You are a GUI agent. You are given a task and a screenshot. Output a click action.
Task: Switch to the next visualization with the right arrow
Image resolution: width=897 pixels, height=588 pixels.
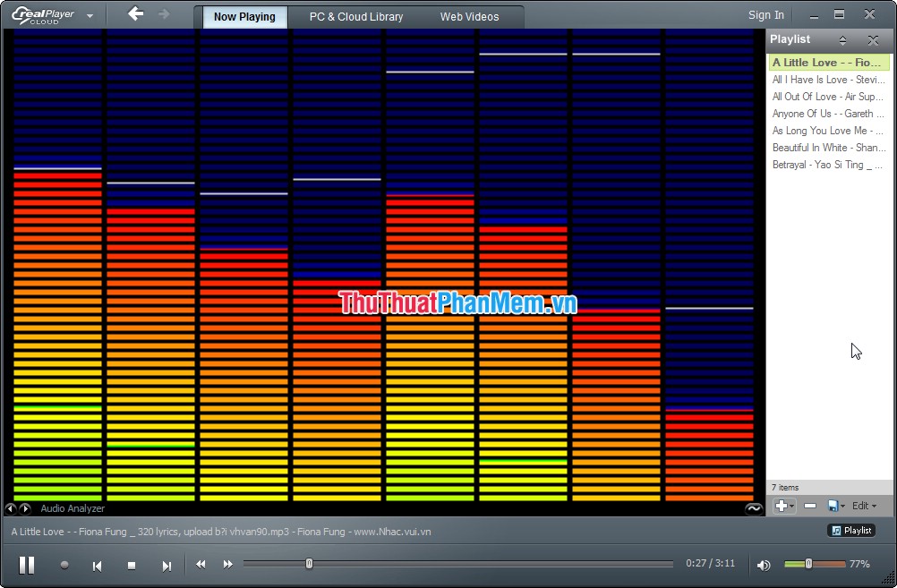[24, 508]
